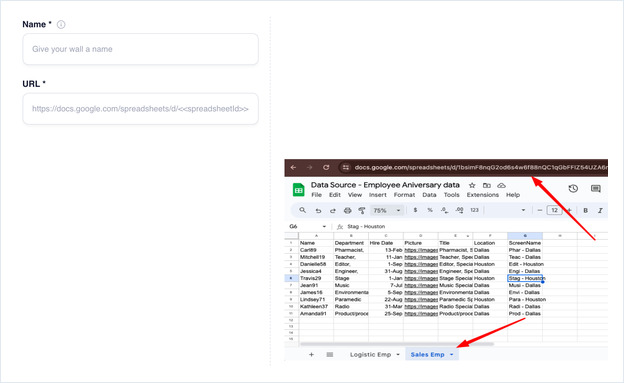Open site settings icon in address bar
624x383 pixels.
click(346, 168)
